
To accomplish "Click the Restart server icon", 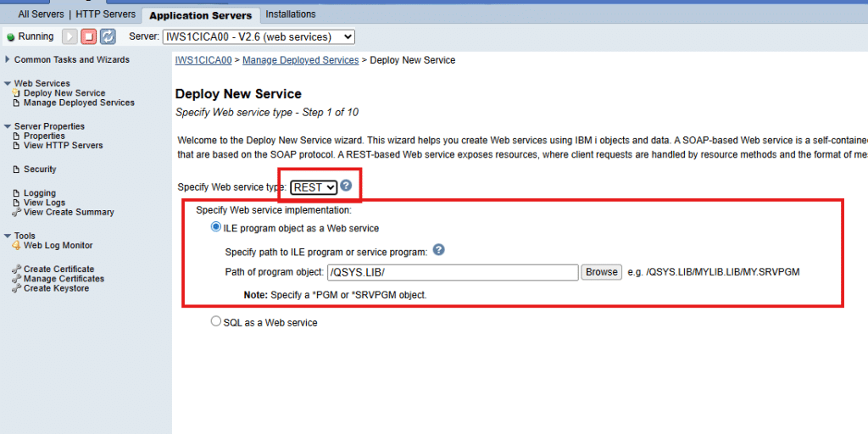I will pyautogui.click(x=108, y=36).
